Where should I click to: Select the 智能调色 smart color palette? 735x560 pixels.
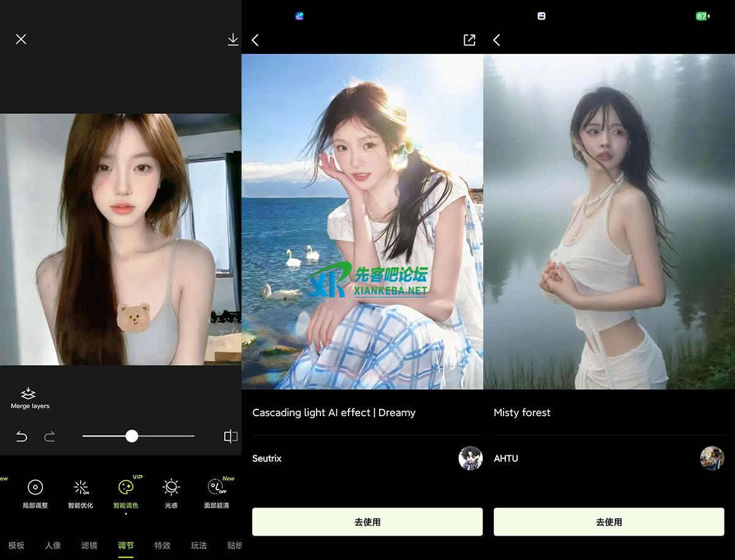126,488
